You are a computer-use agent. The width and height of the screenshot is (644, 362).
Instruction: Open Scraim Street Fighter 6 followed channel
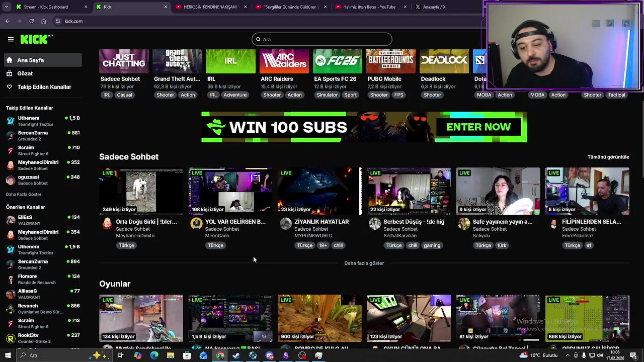43,150
